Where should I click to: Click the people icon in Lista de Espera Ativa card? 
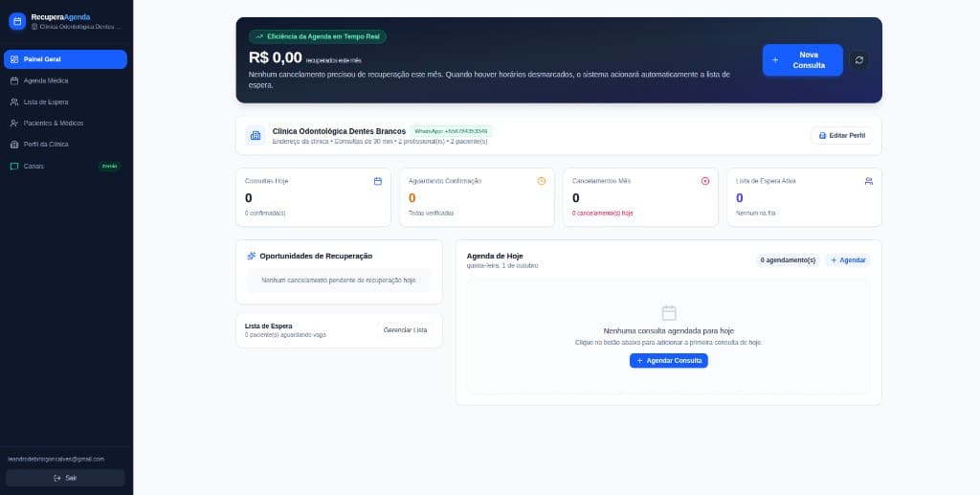pyautogui.click(x=869, y=181)
